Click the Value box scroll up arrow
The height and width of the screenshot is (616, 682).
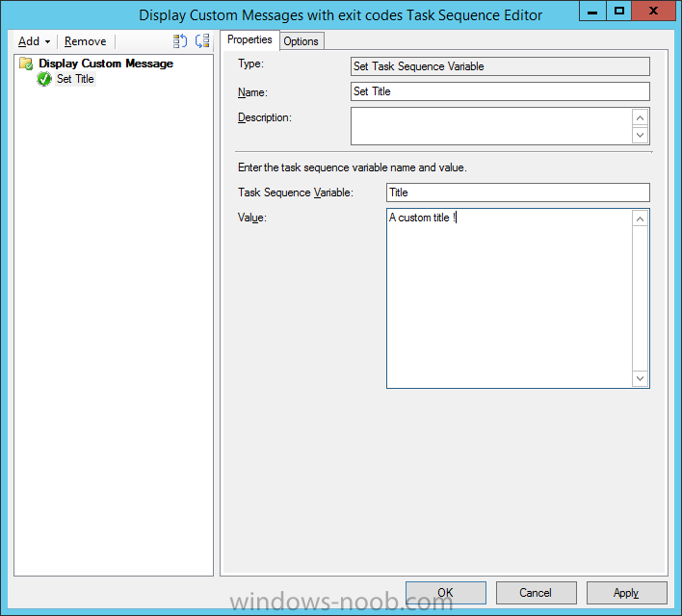click(x=640, y=218)
